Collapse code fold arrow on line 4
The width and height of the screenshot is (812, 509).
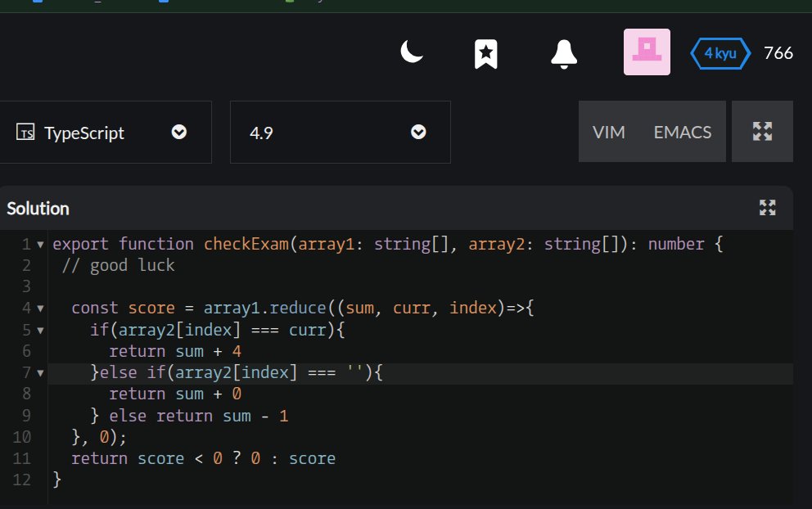pos(40,309)
